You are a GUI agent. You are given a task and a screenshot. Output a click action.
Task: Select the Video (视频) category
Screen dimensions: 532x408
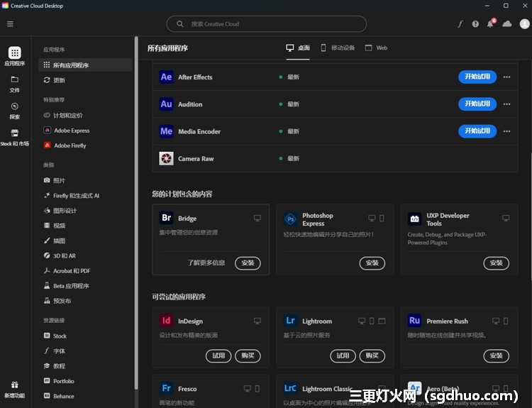[55, 226]
